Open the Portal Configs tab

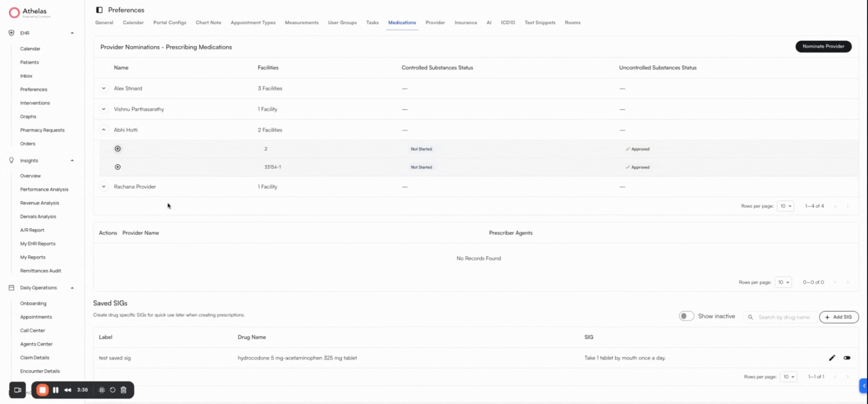pos(170,23)
